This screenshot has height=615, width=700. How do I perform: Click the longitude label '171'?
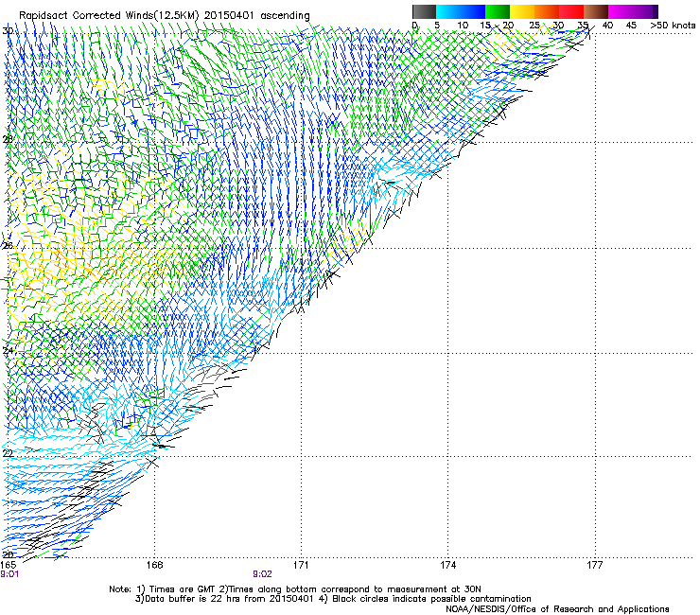(301, 565)
